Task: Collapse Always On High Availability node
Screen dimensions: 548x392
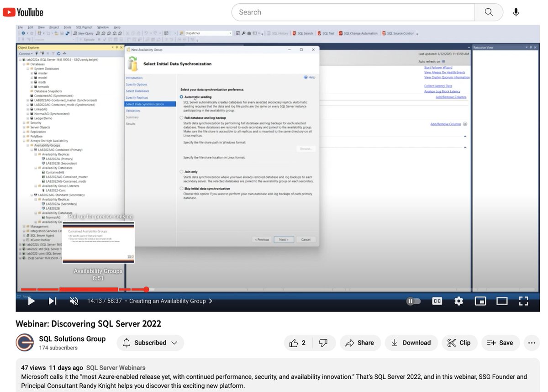Action: (x=25, y=141)
